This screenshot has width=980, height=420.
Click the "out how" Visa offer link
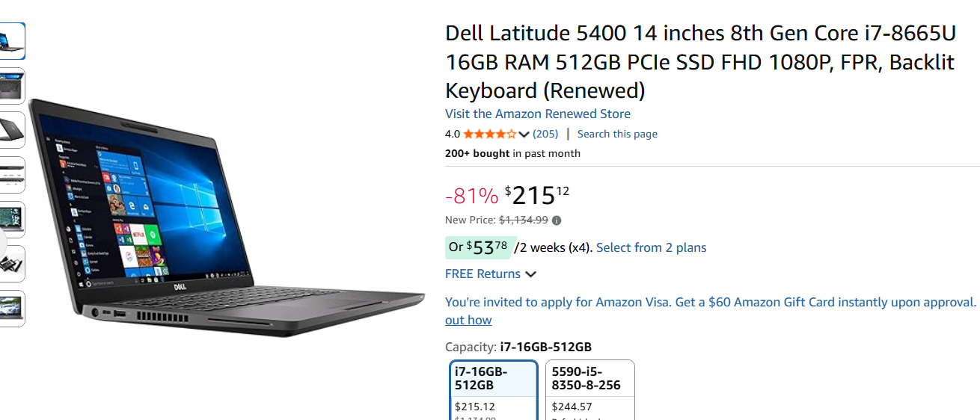(468, 320)
